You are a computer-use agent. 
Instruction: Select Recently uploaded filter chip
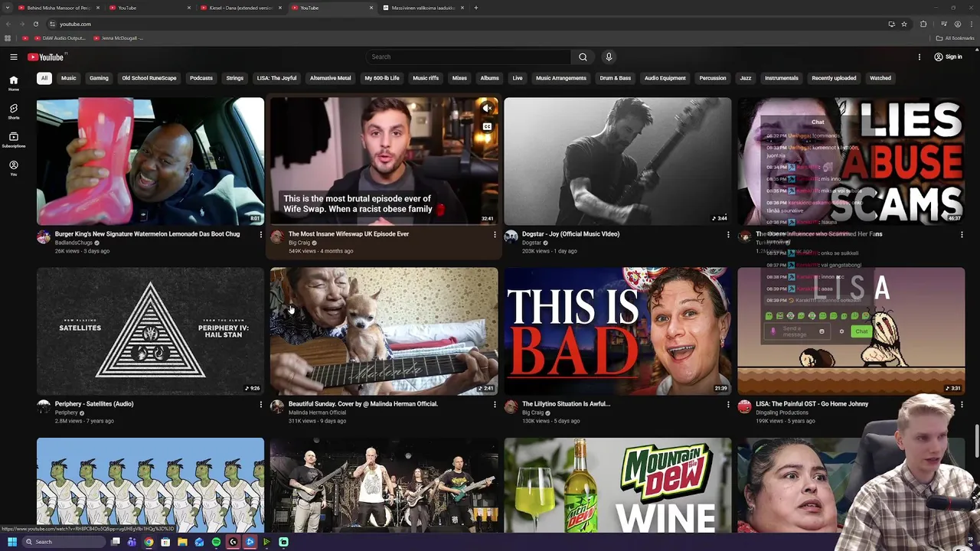834,78
